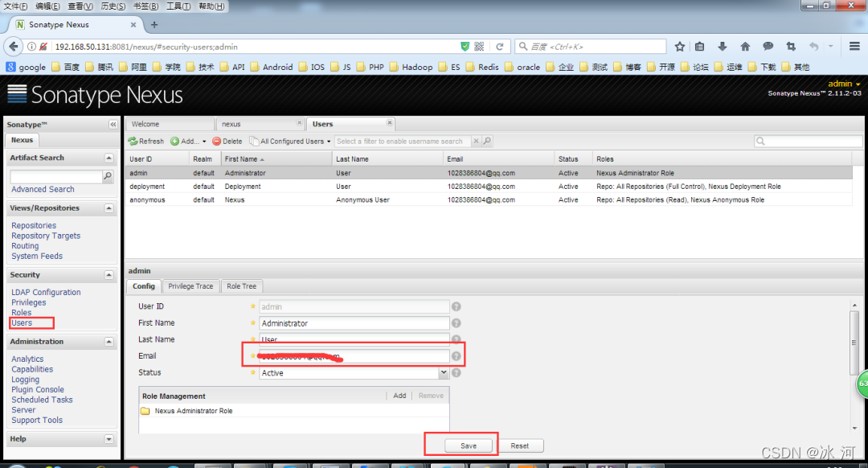Open the Role Tree tab
Viewport: 868px width, 468px height.
pyautogui.click(x=241, y=286)
